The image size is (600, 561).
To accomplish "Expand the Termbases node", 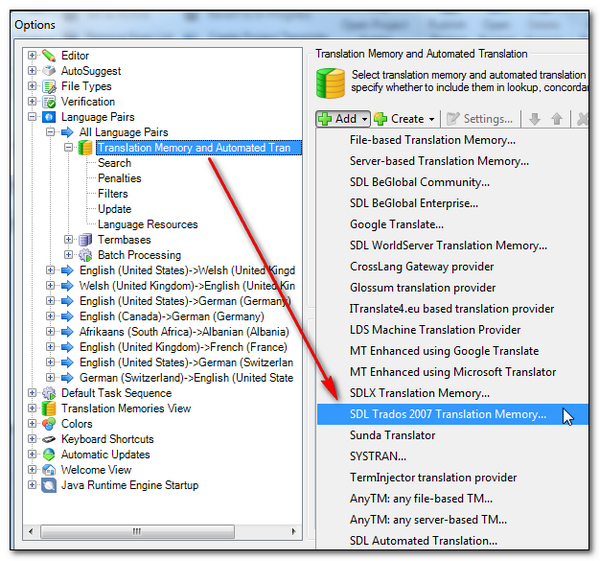I will (x=68, y=240).
